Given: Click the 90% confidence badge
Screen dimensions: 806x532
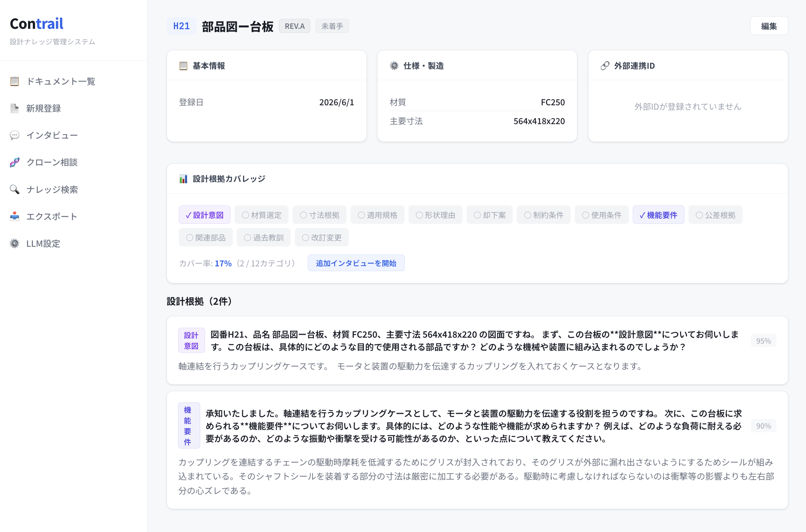Looking at the screenshot, I should [764, 426].
